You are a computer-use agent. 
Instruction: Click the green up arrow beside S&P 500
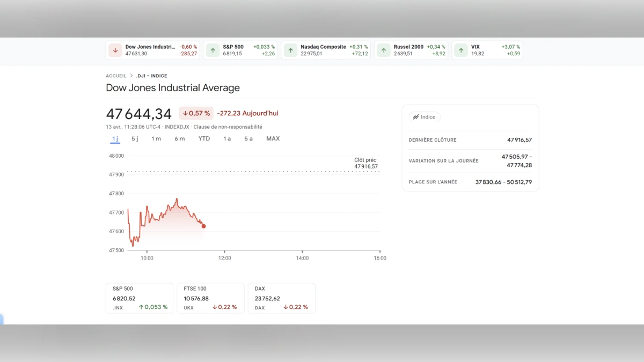point(213,50)
